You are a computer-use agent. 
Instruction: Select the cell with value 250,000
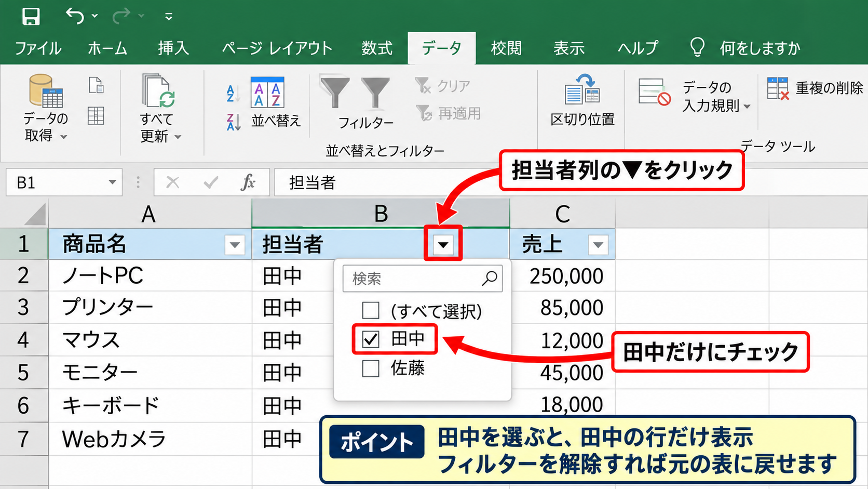562,275
